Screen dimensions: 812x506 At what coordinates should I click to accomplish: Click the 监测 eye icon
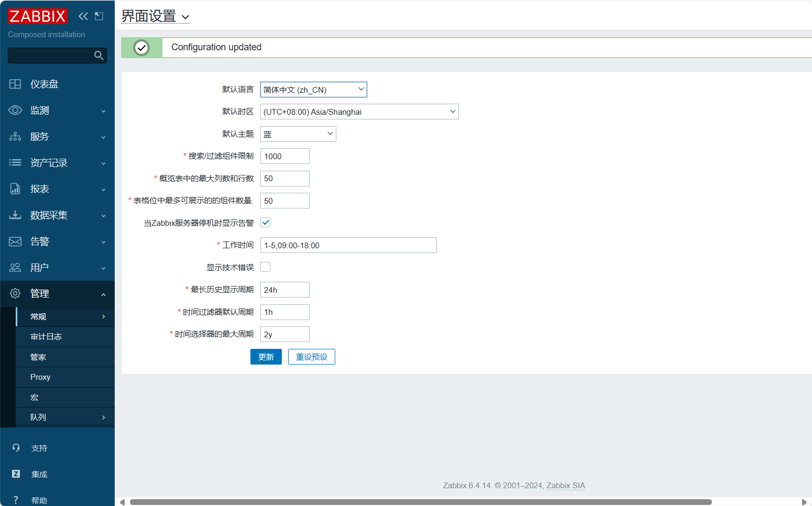click(15, 111)
